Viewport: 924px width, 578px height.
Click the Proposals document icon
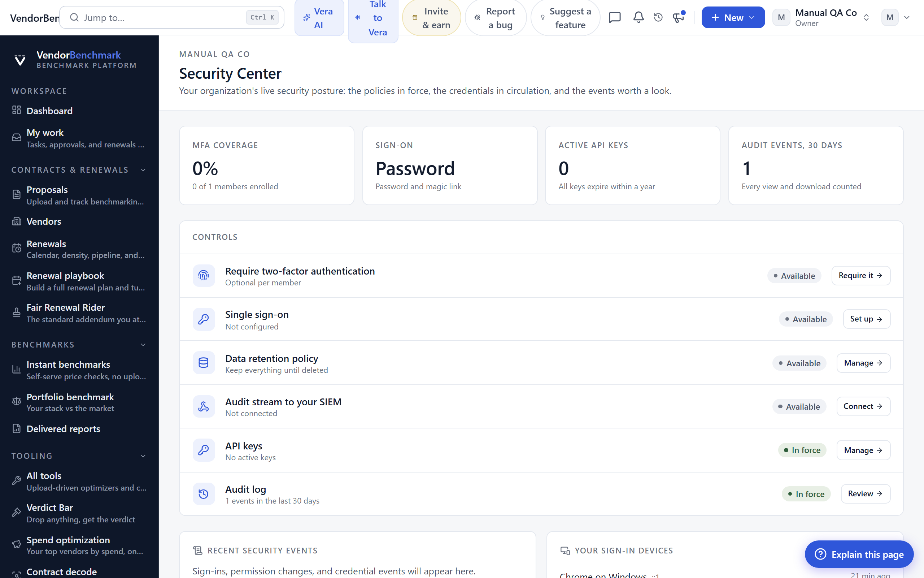(16, 195)
